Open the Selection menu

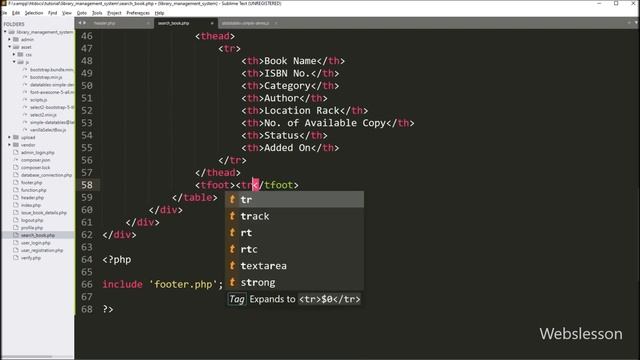pos(33,13)
